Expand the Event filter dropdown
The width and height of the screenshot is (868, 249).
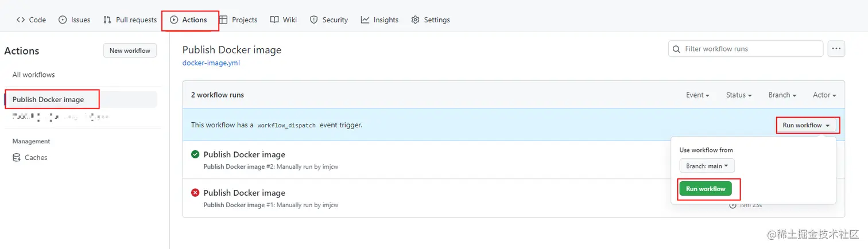pos(697,95)
